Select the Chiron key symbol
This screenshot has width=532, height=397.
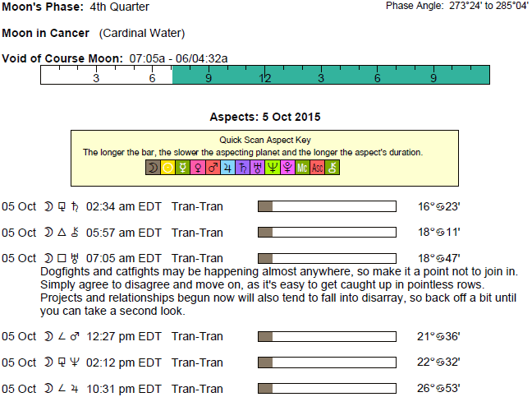332,168
